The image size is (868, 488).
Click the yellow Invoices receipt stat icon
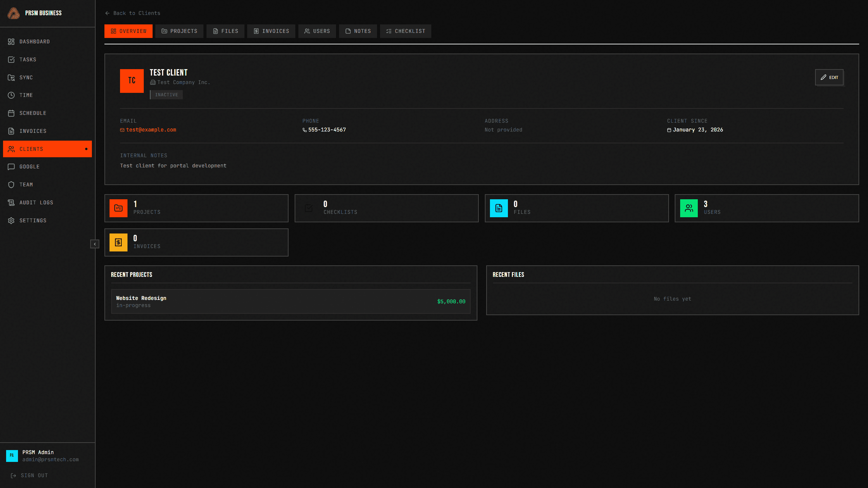(x=118, y=242)
